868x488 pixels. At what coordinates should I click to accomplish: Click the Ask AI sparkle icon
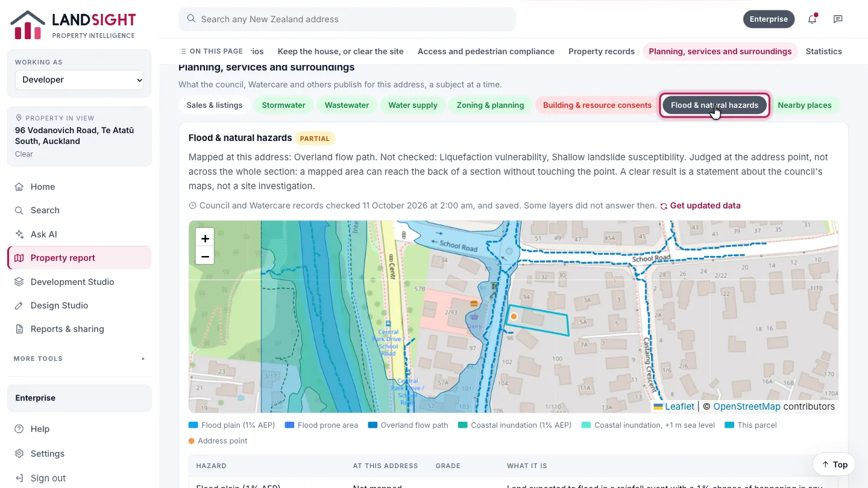tap(19, 234)
